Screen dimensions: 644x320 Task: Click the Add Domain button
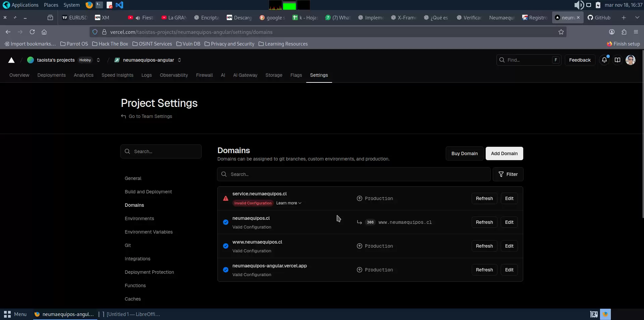click(x=504, y=153)
